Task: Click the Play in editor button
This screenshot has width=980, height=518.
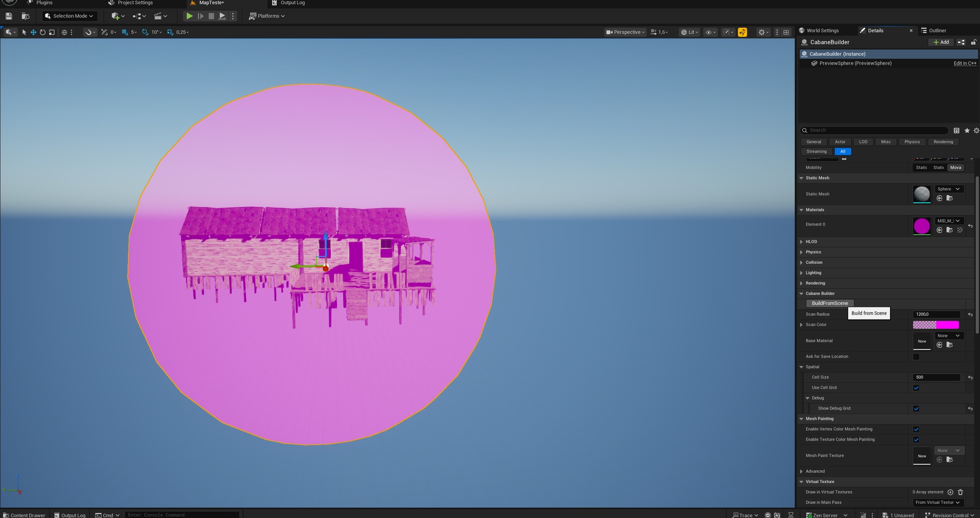Action: (189, 16)
